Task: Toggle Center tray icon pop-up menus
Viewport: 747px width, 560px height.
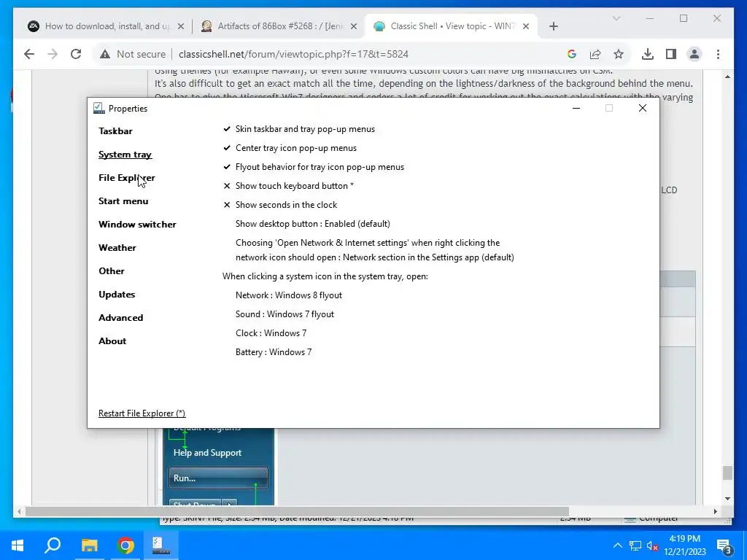Action: [x=290, y=148]
